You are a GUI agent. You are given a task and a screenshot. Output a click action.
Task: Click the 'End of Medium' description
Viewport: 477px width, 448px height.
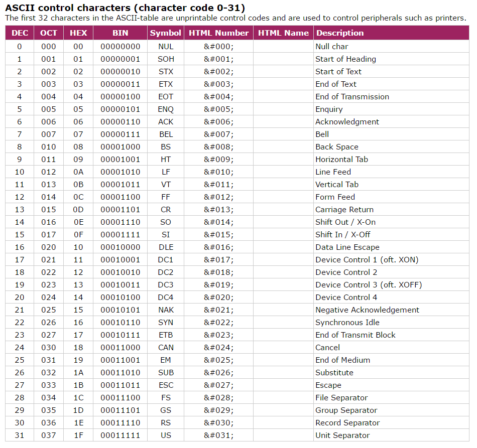click(x=342, y=360)
